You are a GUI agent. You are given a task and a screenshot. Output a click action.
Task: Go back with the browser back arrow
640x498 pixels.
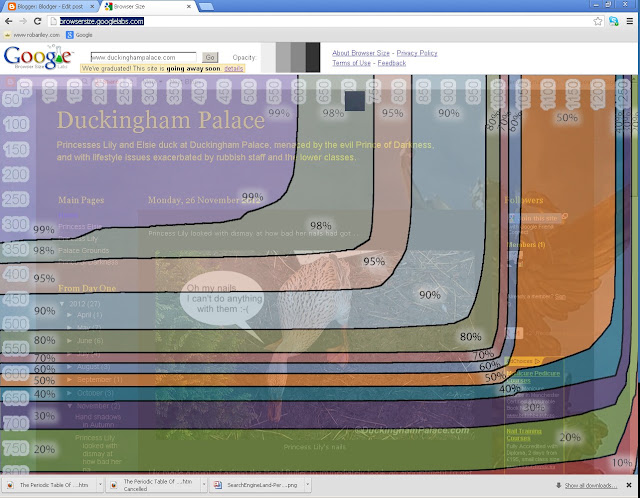(x=9, y=21)
